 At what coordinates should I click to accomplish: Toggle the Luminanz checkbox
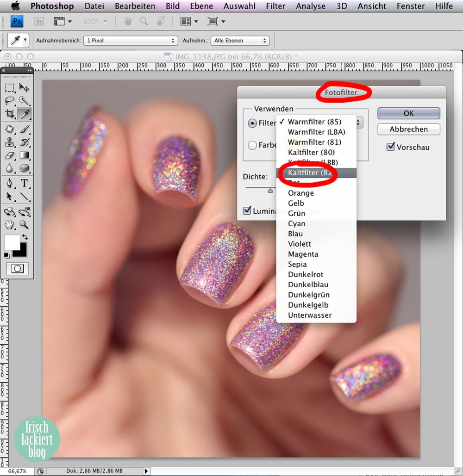coord(247,210)
